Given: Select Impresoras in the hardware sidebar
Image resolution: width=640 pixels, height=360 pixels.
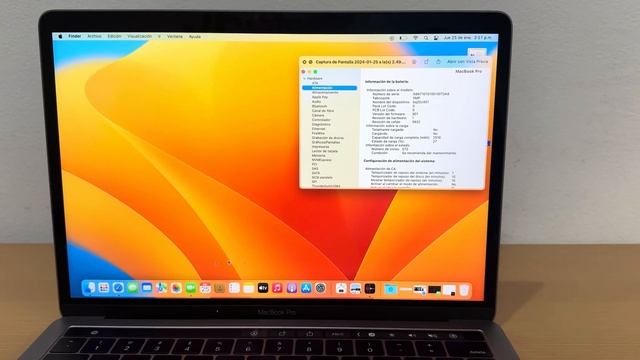Looking at the screenshot, I should [320, 147].
